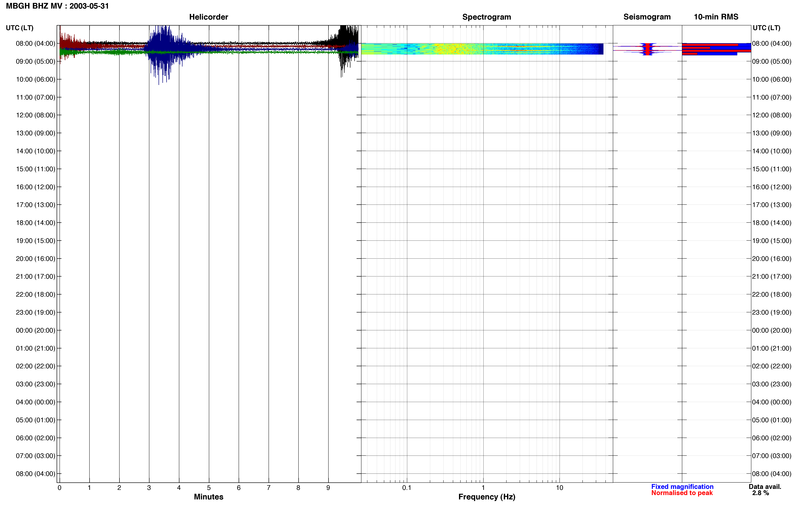Click the right 'UTC (LT)' axis header

(766, 28)
